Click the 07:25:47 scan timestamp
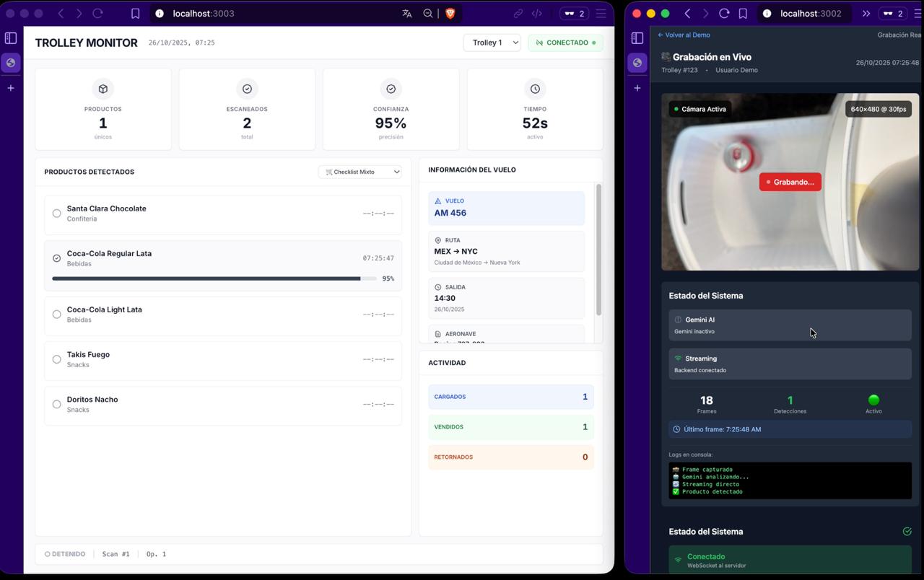The height and width of the screenshot is (580, 924). point(378,258)
